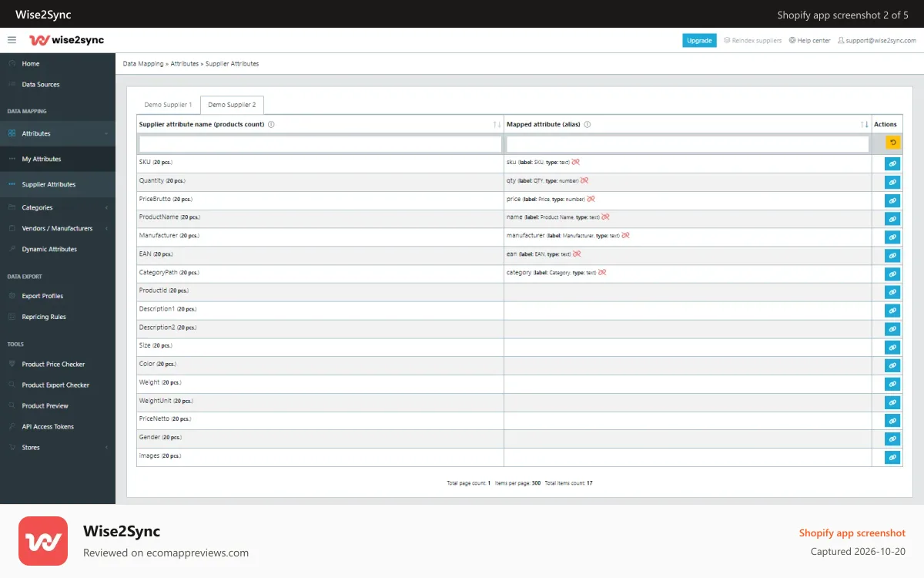Collapse the Attributes sidebar section
Viewport: 924px width, 578px height.
pos(58,133)
